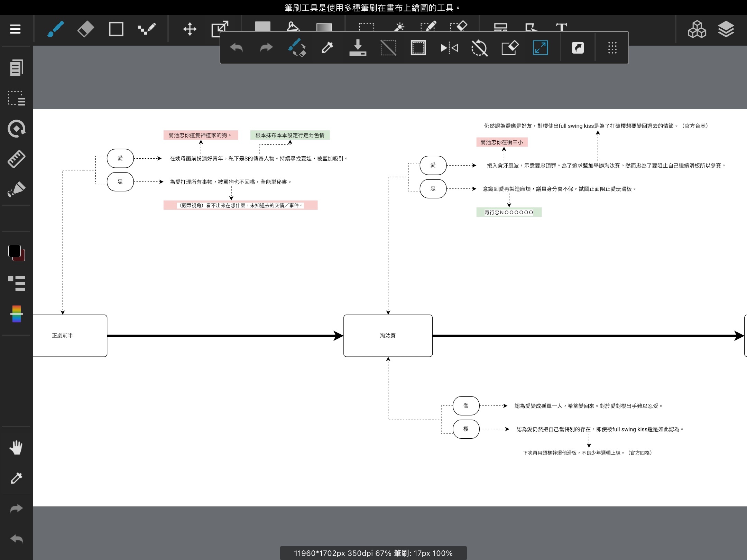Screen dimensions: 747x560
Task: Tap the 喬 rounded node
Action: coord(466,406)
